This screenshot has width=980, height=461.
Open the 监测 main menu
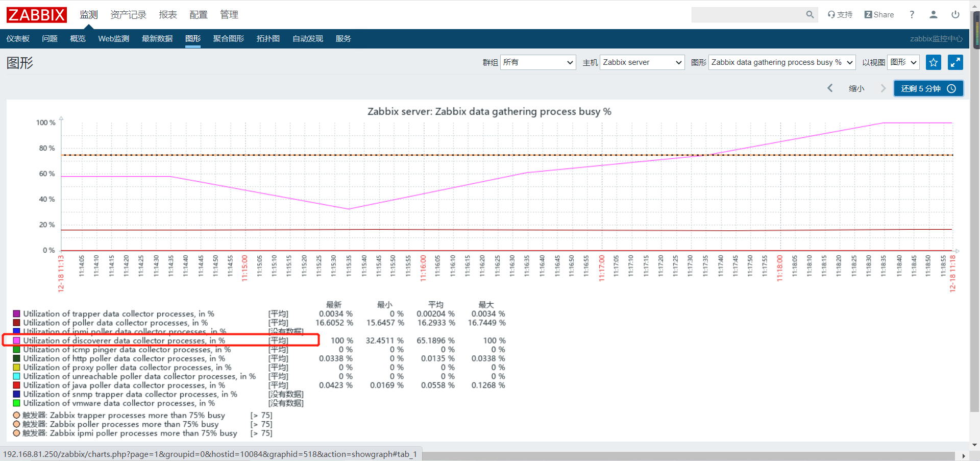pyautogui.click(x=89, y=15)
